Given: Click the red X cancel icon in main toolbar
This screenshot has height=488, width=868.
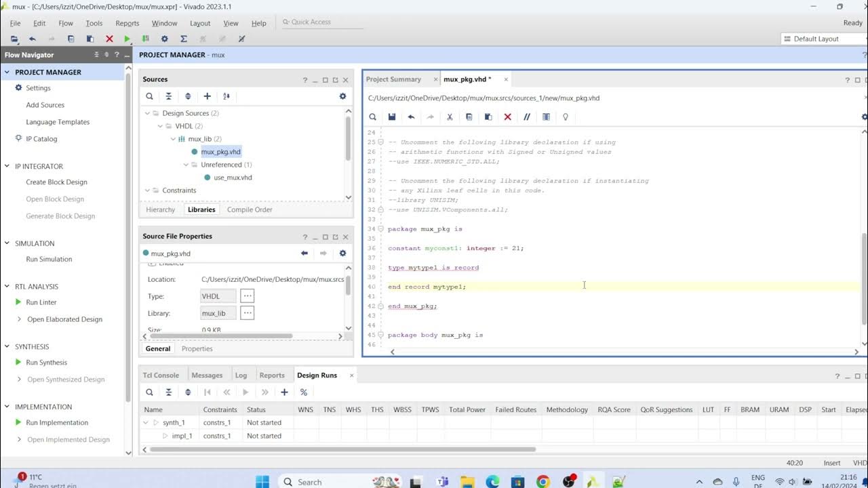Looking at the screenshot, I should point(109,39).
